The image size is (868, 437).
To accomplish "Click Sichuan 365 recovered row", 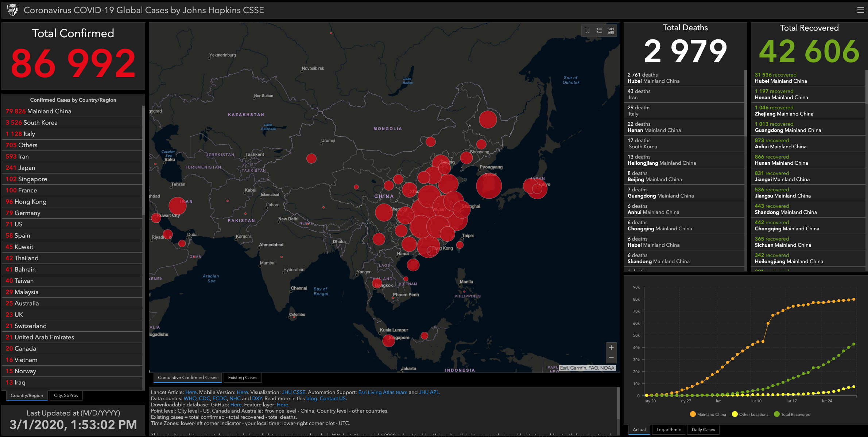I will tap(809, 242).
